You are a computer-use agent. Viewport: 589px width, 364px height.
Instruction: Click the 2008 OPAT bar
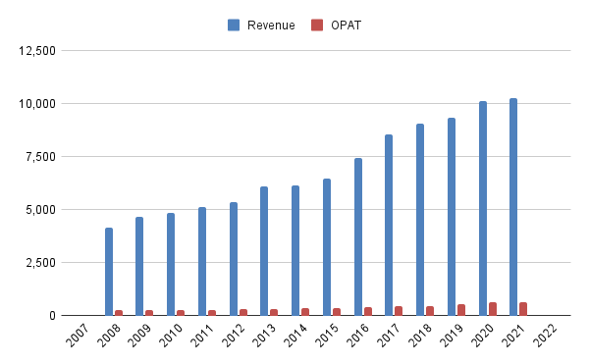(x=119, y=313)
